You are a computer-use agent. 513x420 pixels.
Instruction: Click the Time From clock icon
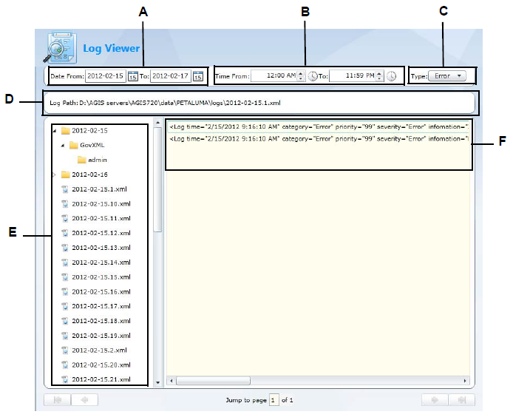(x=313, y=76)
